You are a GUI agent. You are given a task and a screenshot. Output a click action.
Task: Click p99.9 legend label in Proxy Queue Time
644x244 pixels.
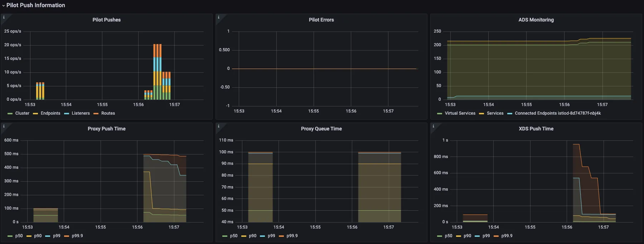click(x=292, y=236)
